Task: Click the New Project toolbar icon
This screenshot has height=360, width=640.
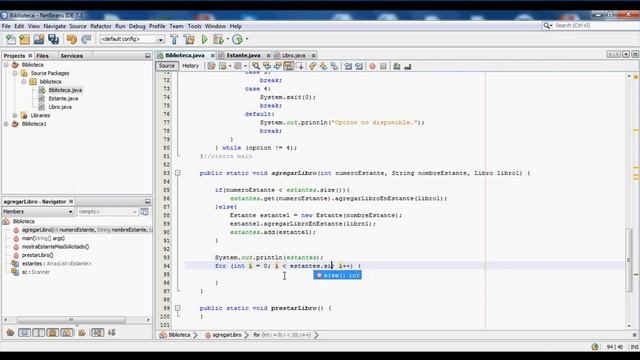Action: 24,39
